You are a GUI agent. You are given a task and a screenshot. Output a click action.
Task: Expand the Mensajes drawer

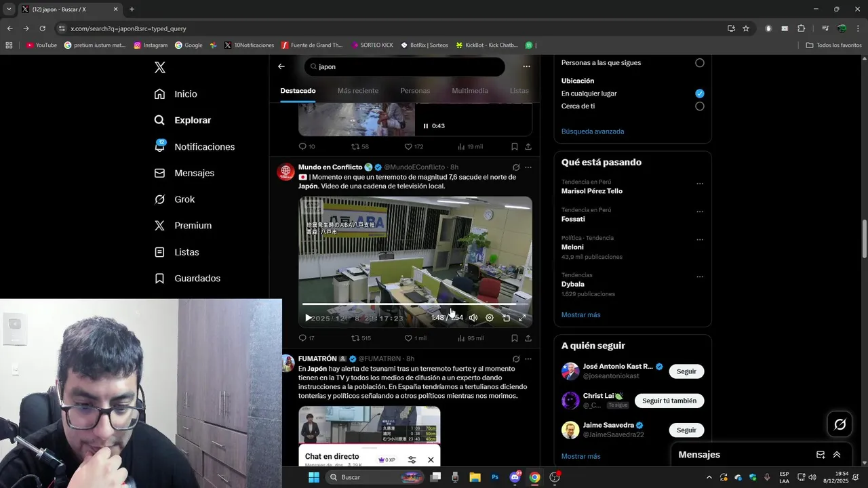click(x=837, y=455)
